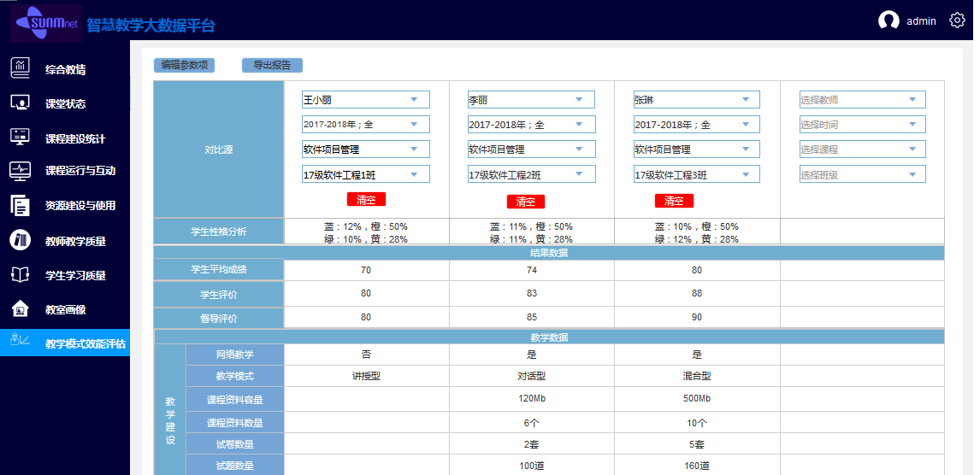Click the 课程建设统计 sidebar icon
980x475 pixels.
[20, 137]
